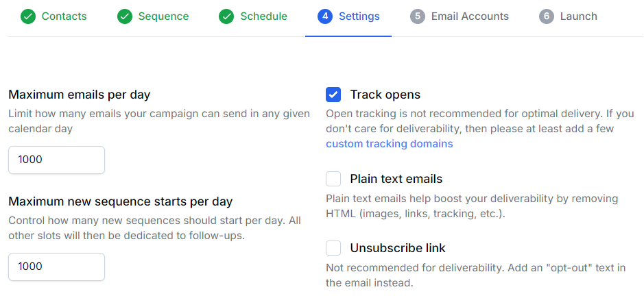Enable the Plain text emails checkbox
Screen dimensions: 644x296
(333, 179)
